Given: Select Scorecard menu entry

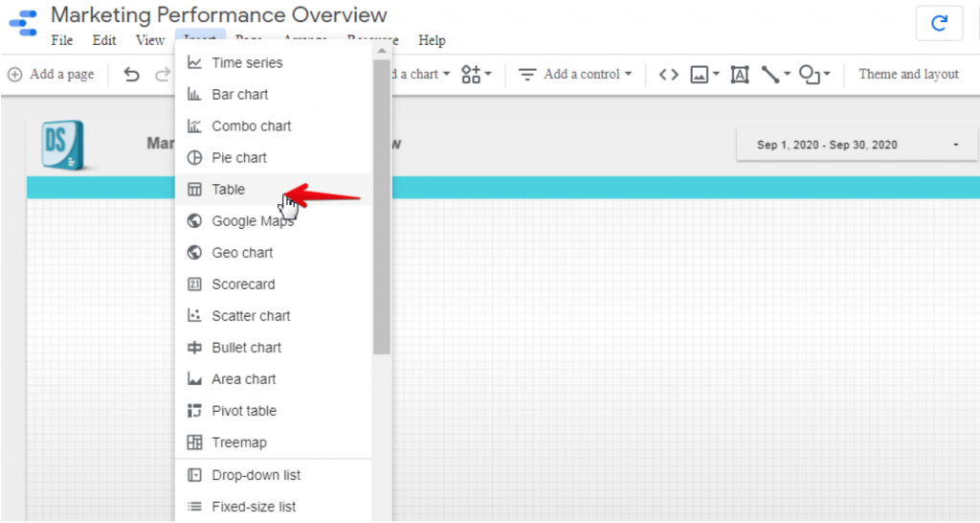Looking at the screenshot, I should (x=273, y=284).
